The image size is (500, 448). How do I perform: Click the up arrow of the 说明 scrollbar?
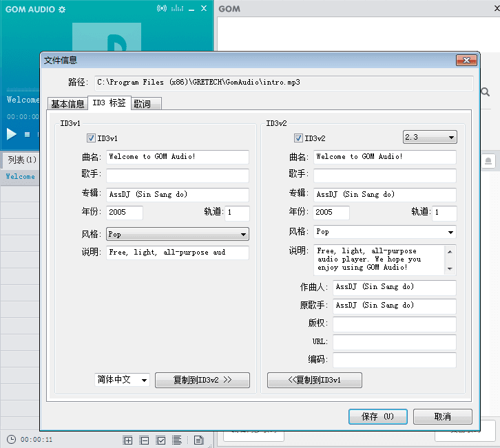450,252
